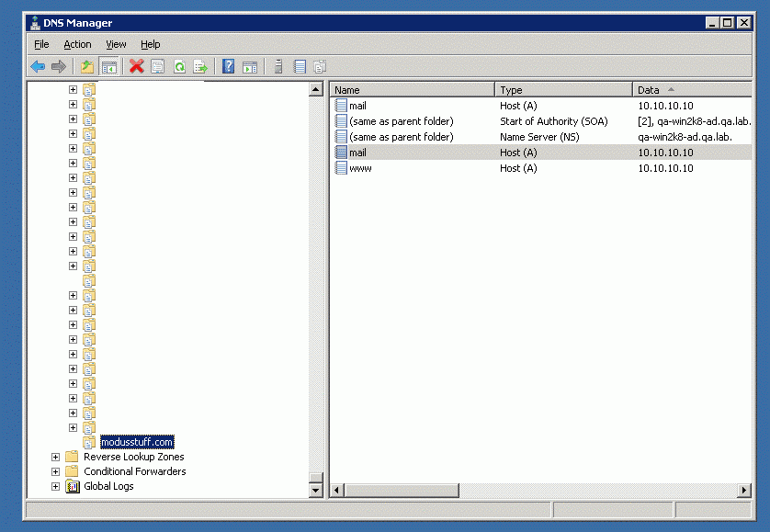The width and height of the screenshot is (770, 532).
Task: Expand the Conditional Forwarders node
Action: 56,471
